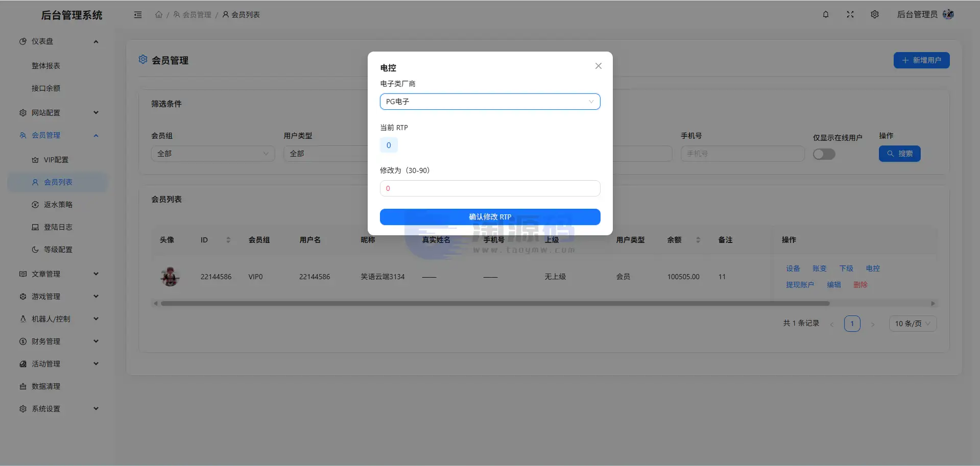
Task: Sort by ID column arrows
Action: 228,240
